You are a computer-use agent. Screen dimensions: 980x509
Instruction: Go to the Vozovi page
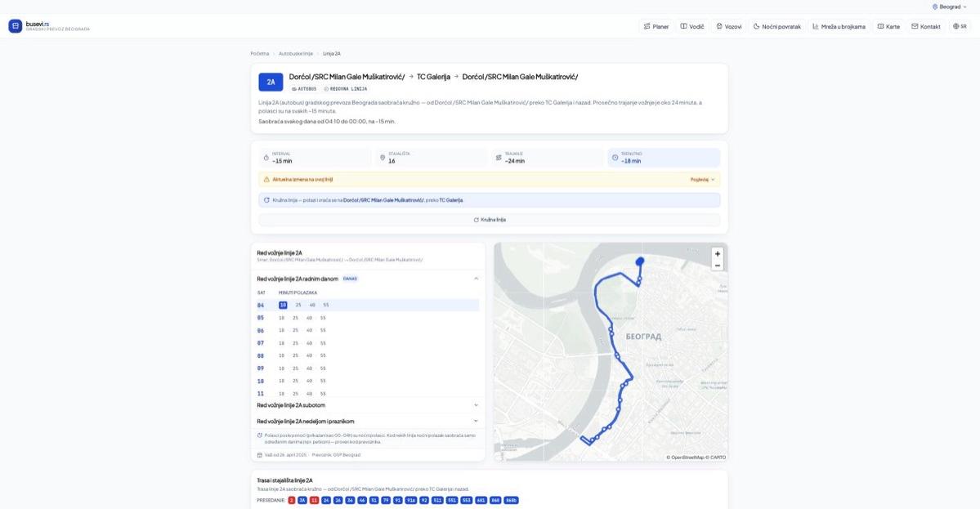[x=729, y=26]
